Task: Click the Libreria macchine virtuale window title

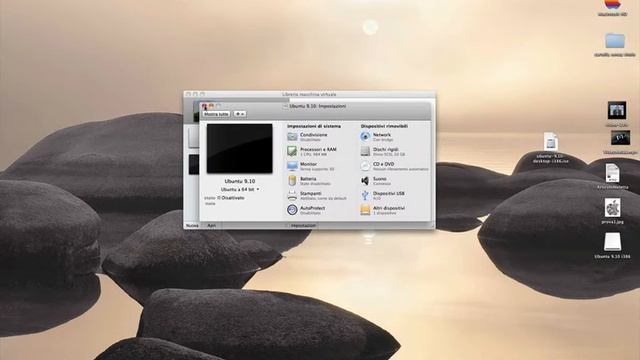Action: tap(309, 94)
